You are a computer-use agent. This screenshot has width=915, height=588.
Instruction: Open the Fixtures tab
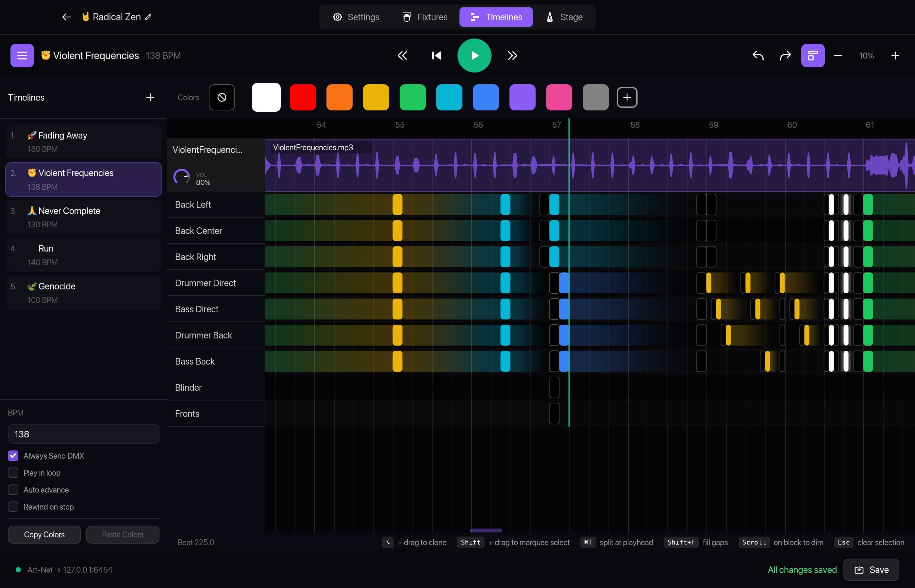[424, 17]
